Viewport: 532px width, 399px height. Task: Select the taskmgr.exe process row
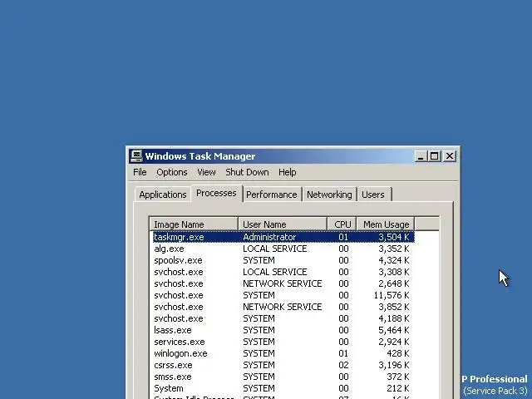click(x=283, y=237)
